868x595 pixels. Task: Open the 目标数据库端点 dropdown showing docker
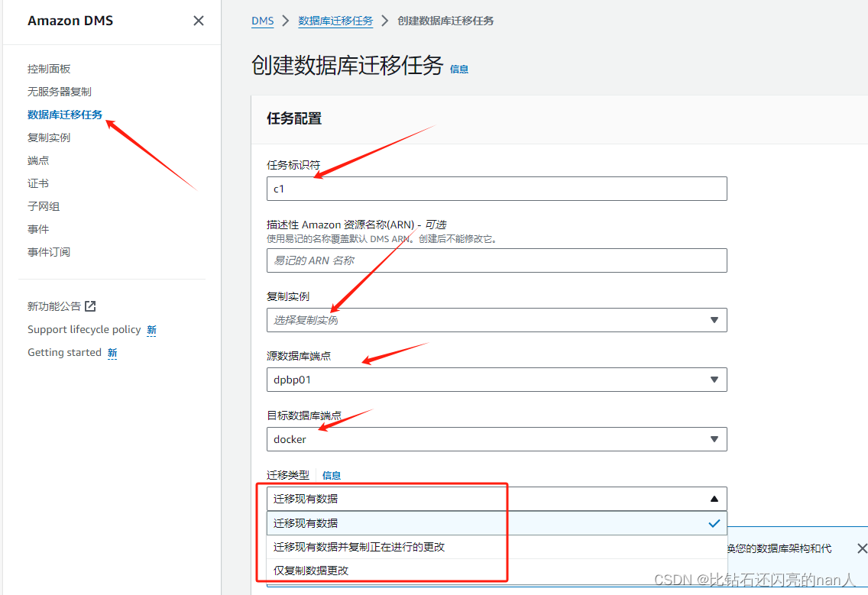tap(497, 439)
